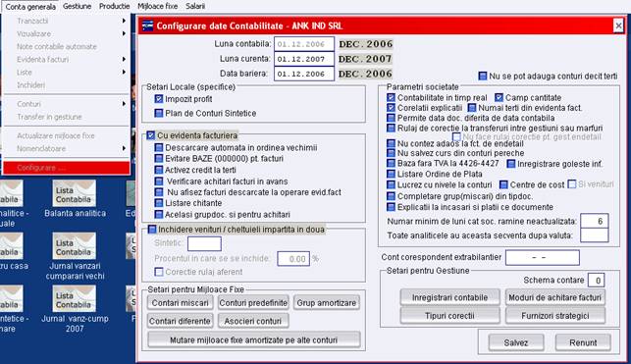The image size is (631, 364).
Task: Select Transfer in gestiune entry
Action: click(67, 117)
